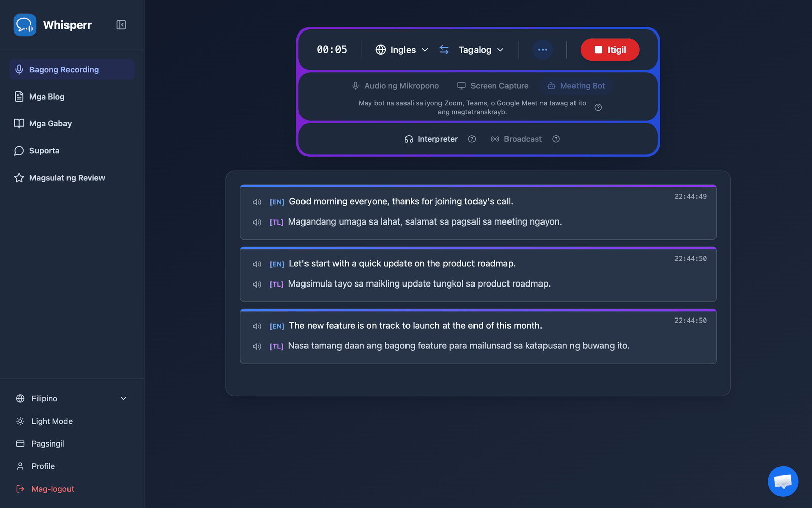Go to Suporta
This screenshot has width=812, height=508.
coord(72,151)
